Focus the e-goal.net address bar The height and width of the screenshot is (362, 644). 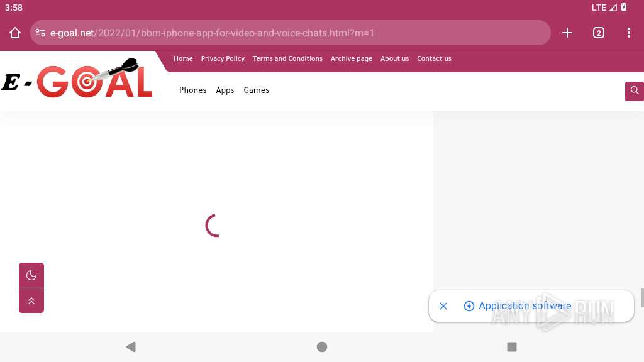point(291,33)
